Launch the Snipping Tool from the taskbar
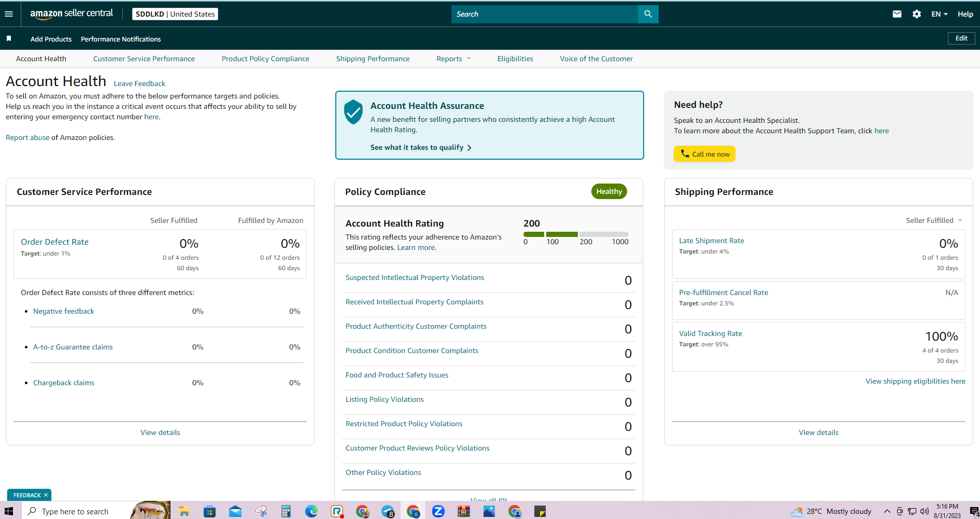This screenshot has height=519, width=980. (261, 511)
